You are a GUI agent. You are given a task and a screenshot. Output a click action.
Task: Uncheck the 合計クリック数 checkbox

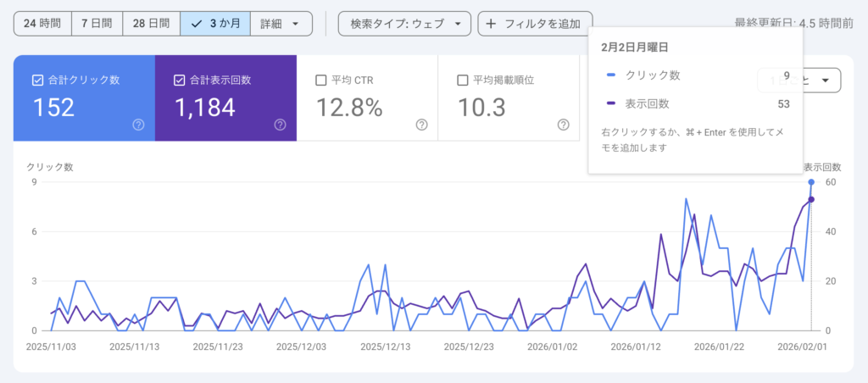pyautogui.click(x=37, y=80)
